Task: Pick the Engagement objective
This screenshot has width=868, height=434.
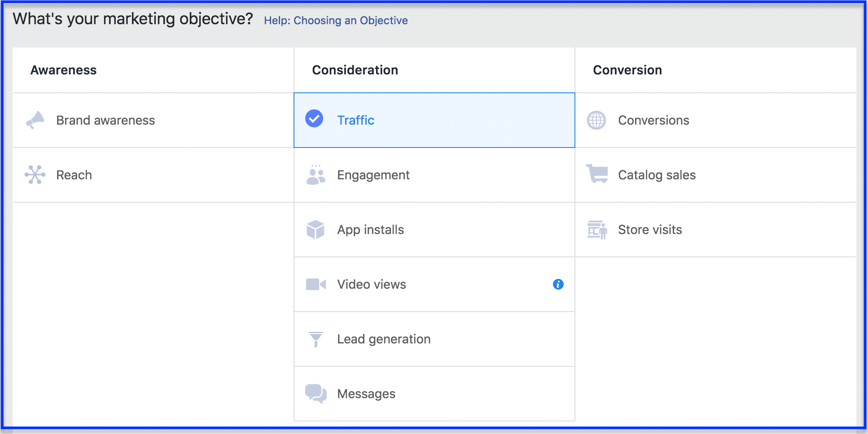Action: tap(434, 175)
